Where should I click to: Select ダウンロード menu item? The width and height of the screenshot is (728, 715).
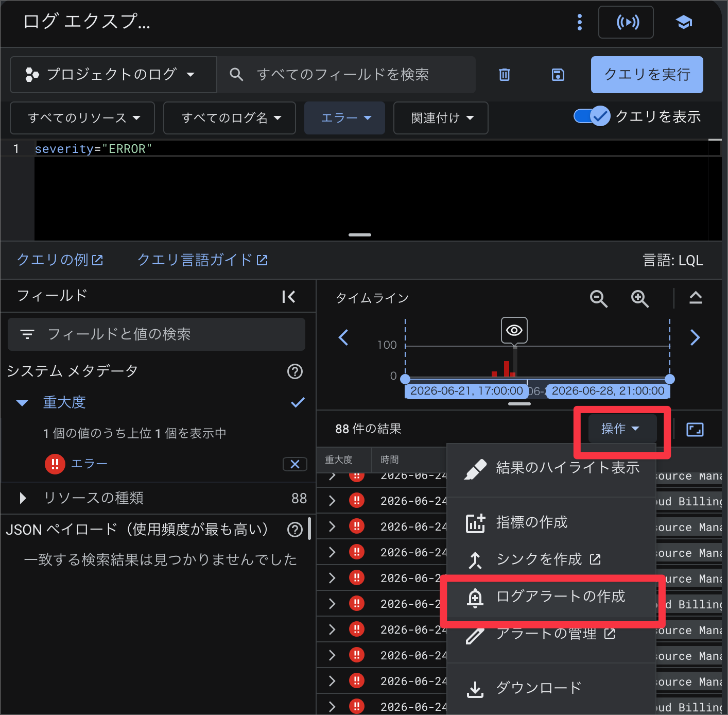551,688
